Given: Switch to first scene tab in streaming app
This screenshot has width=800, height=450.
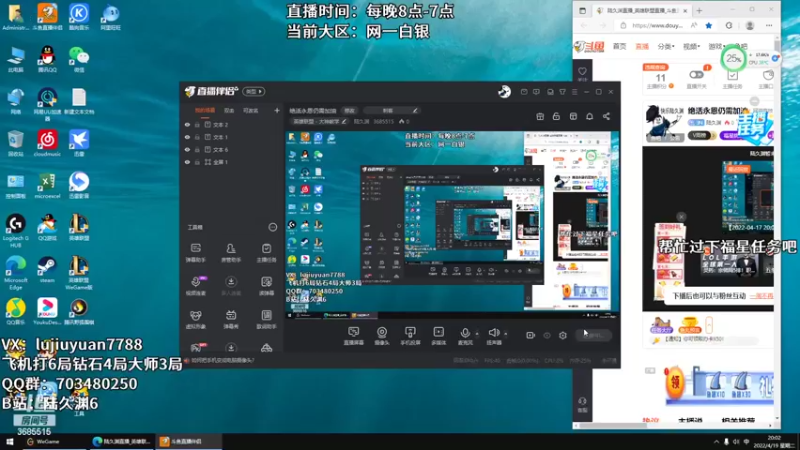Looking at the screenshot, I should pyautogui.click(x=205, y=110).
